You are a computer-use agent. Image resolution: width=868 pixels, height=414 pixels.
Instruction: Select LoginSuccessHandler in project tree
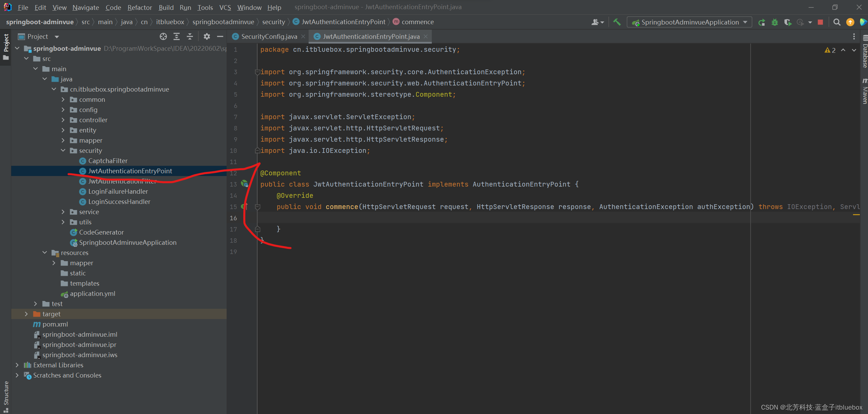(119, 201)
